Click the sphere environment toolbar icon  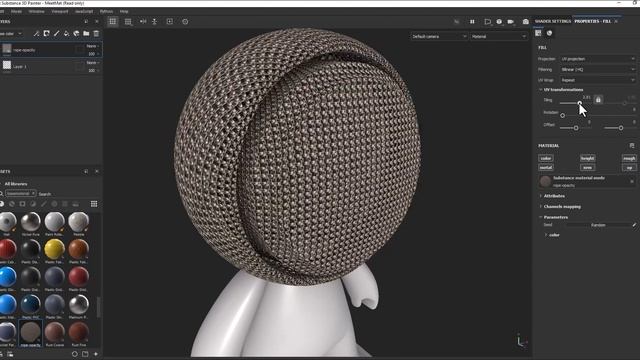pos(499,22)
